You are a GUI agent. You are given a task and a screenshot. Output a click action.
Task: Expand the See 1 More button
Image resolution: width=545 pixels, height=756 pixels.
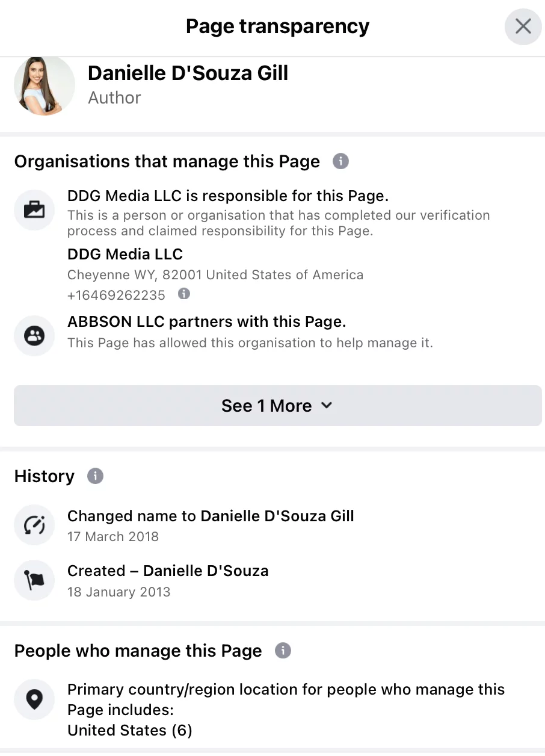pyautogui.click(x=277, y=406)
